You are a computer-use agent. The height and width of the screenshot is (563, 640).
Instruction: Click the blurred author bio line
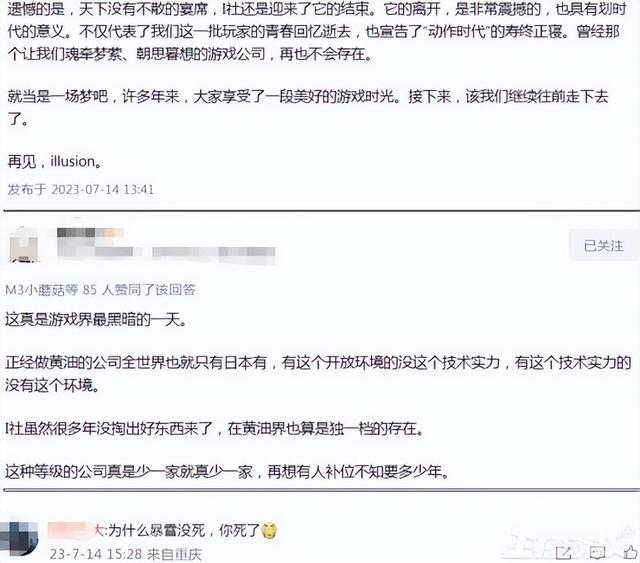pyautogui.click(x=166, y=252)
